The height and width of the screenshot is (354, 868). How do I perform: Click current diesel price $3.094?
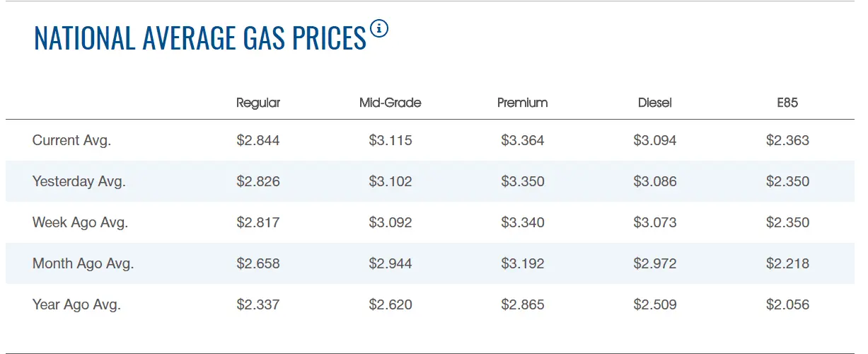pos(654,140)
